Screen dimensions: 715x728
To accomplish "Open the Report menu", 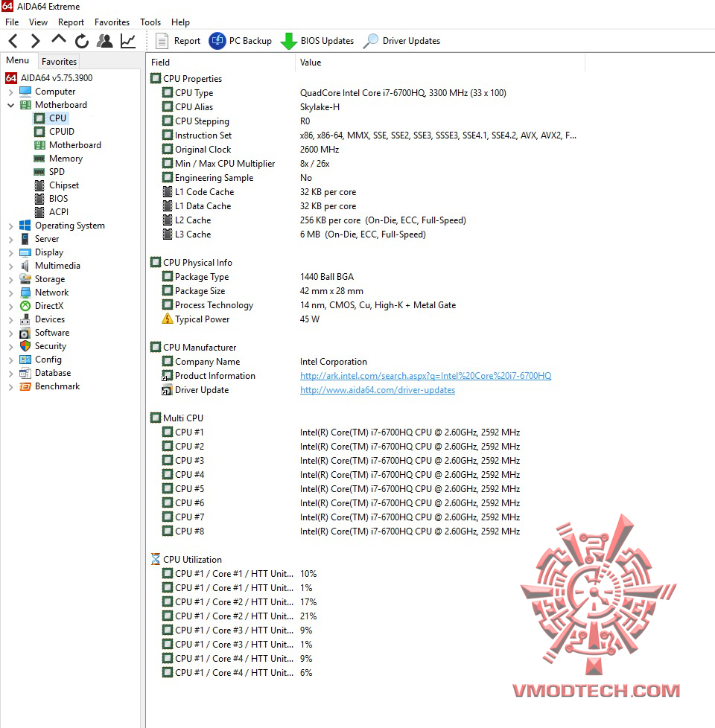I will tap(71, 22).
